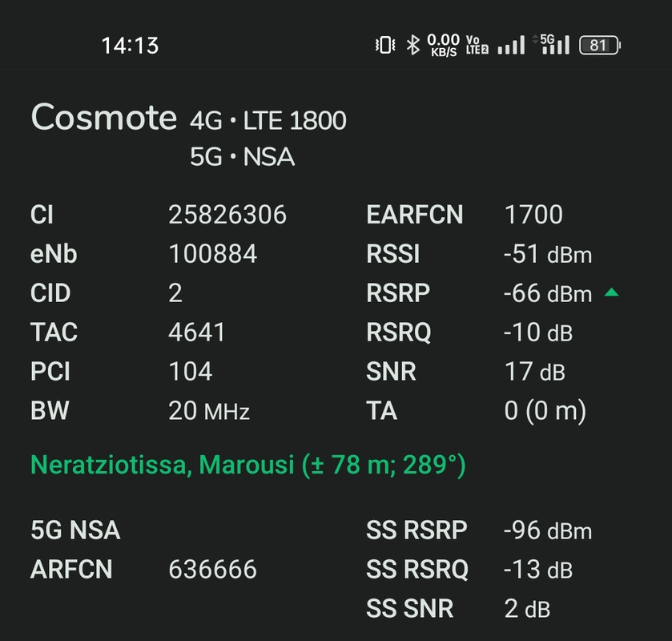Tap the green RSRP trend arrow
The width and height of the screenshot is (672, 641).
[611, 292]
